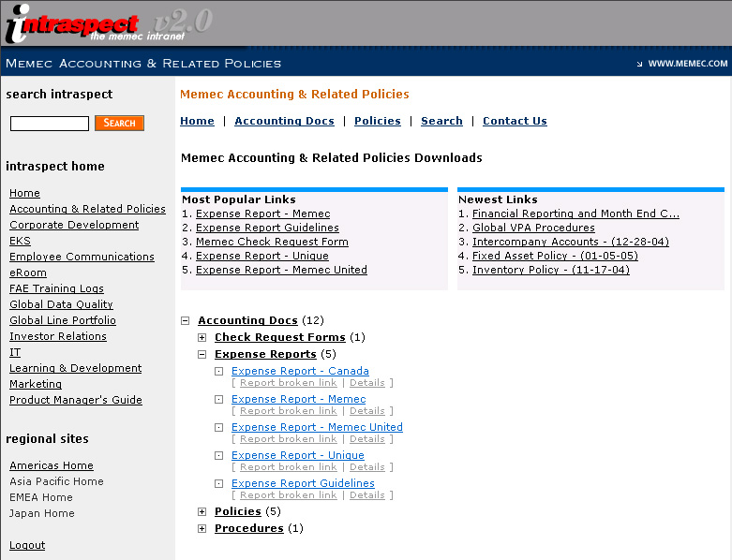Open popular link Expense Report Guidelines
The height and width of the screenshot is (560, 732).
click(267, 228)
